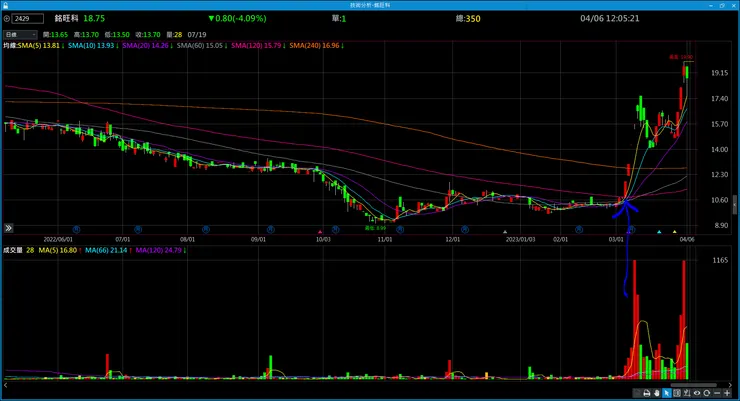Select the arrow cursor tool

click(x=666, y=393)
